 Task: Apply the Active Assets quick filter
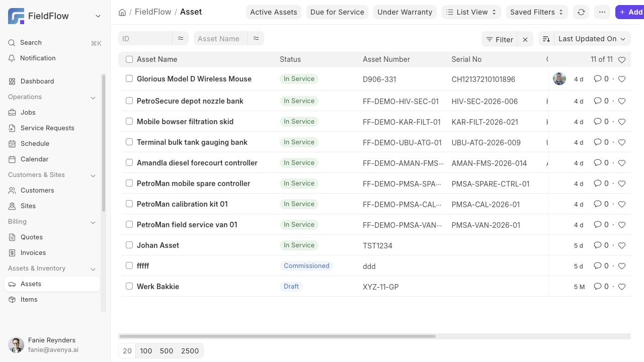click(274, 12)
